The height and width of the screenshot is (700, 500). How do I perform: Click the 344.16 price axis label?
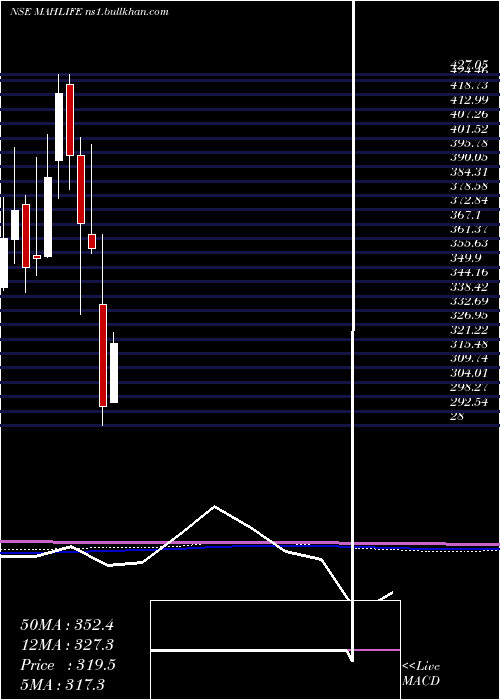469,272
